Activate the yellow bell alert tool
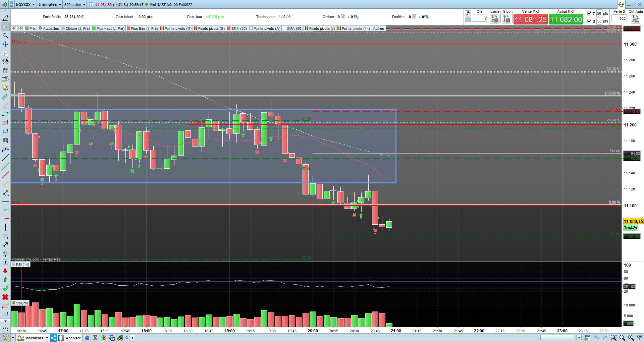 tap(5, 88)
